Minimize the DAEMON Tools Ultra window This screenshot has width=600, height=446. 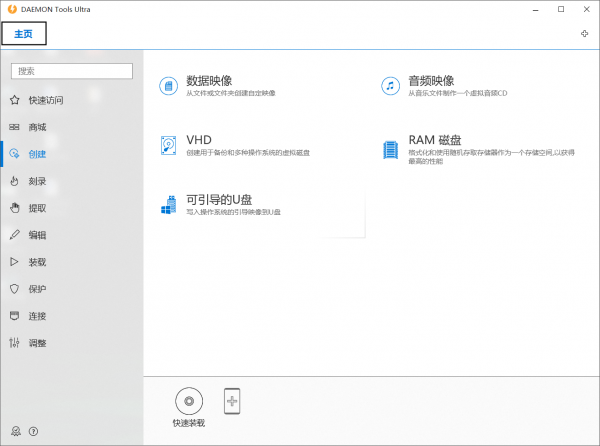pyautogui.click(x=536, y=10)
